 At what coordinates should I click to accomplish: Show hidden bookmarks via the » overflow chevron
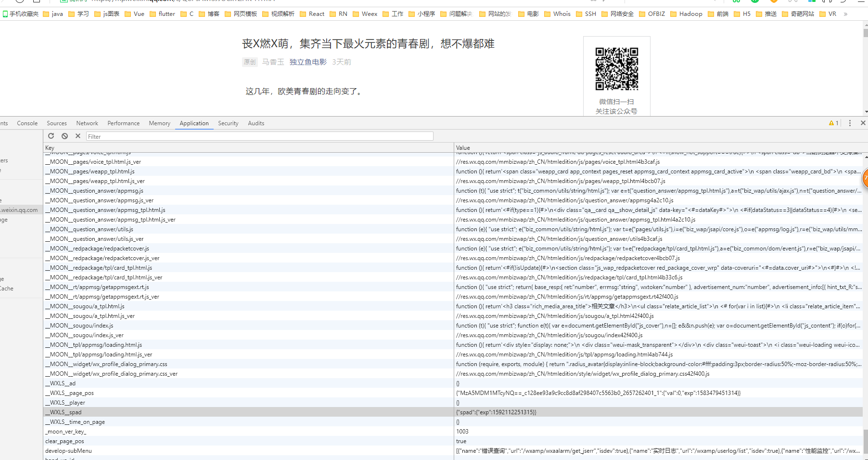point(845,14)
